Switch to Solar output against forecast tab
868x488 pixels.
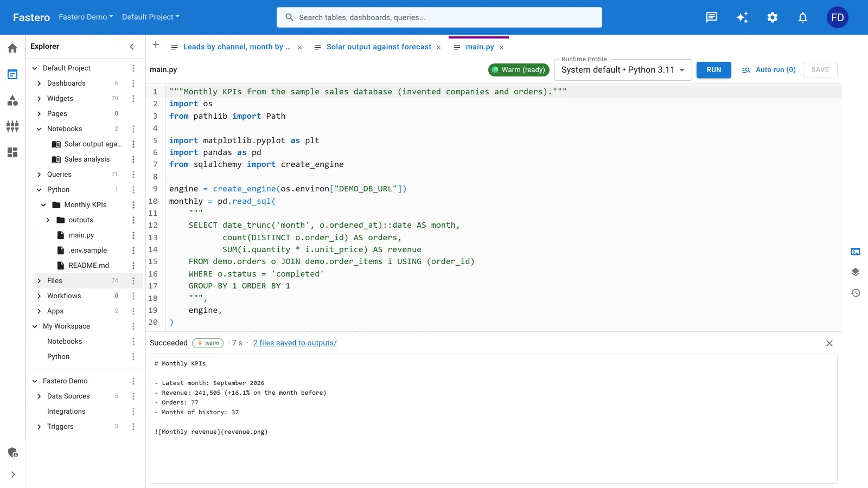pos(379,47)
